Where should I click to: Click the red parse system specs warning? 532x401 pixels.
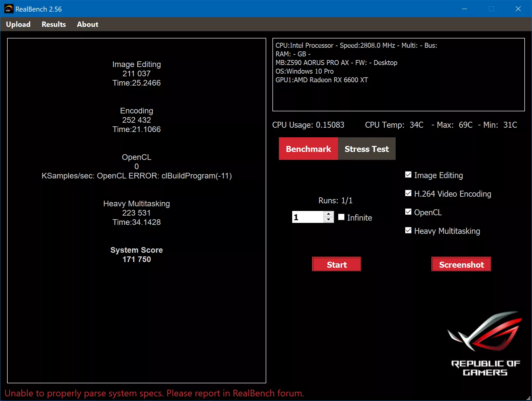click(x=154, y=393)
